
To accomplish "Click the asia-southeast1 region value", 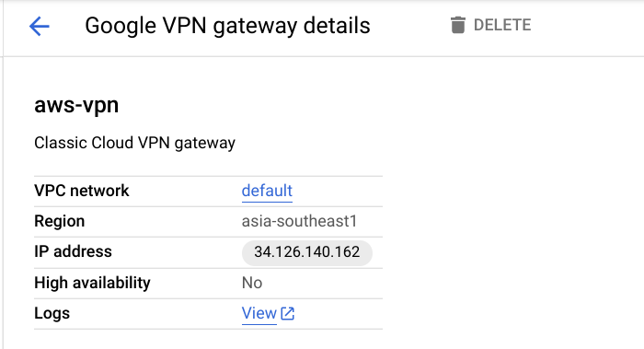I will pos(299,221).
